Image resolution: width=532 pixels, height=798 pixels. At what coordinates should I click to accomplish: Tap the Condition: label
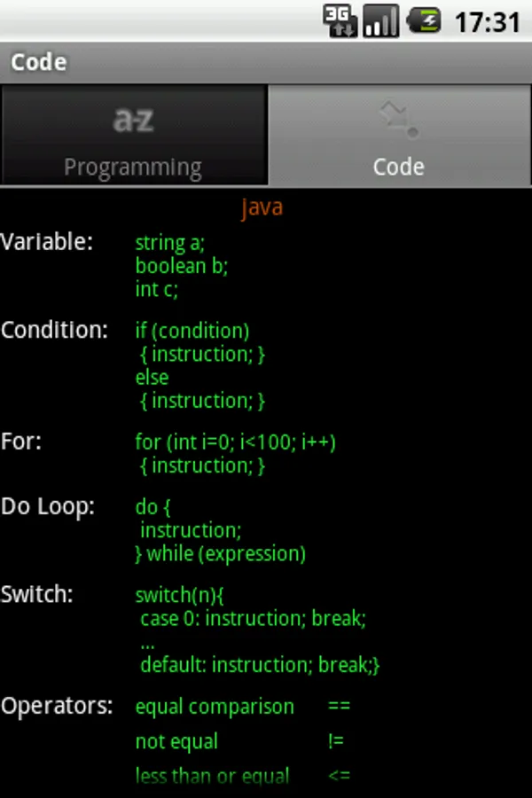(x=54, y=331)
